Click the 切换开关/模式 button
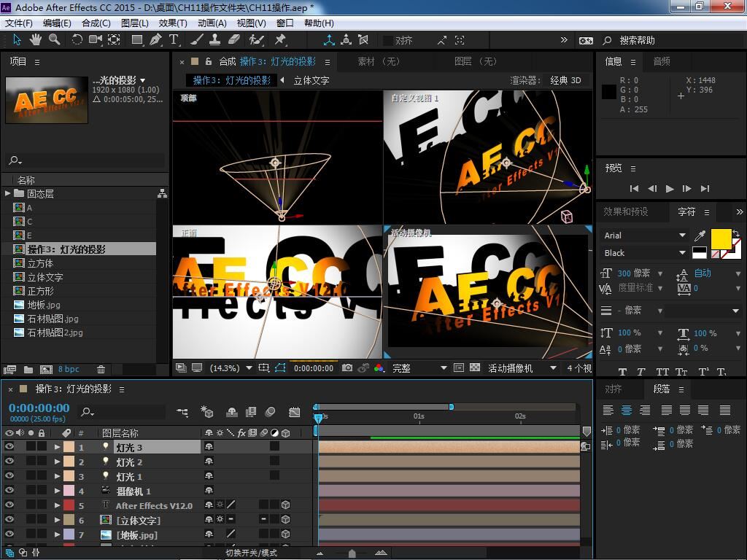 click(x=251, y=553)
